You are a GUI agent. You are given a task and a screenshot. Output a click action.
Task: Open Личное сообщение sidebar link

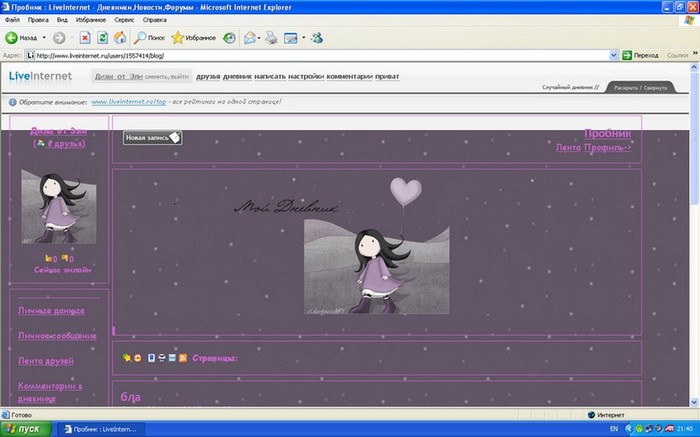tap(57, 336)
